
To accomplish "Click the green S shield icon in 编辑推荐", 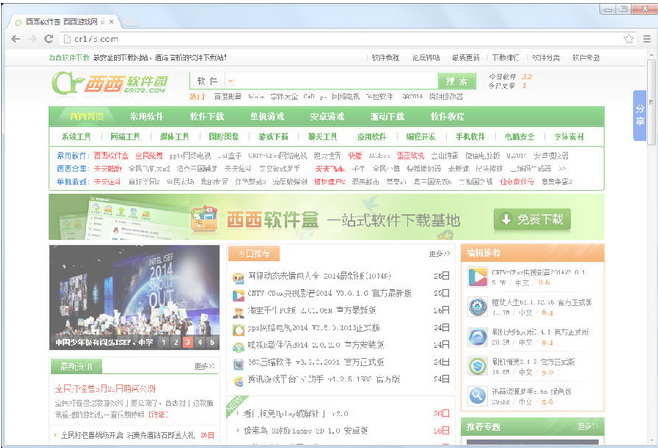I will [478, 366].
